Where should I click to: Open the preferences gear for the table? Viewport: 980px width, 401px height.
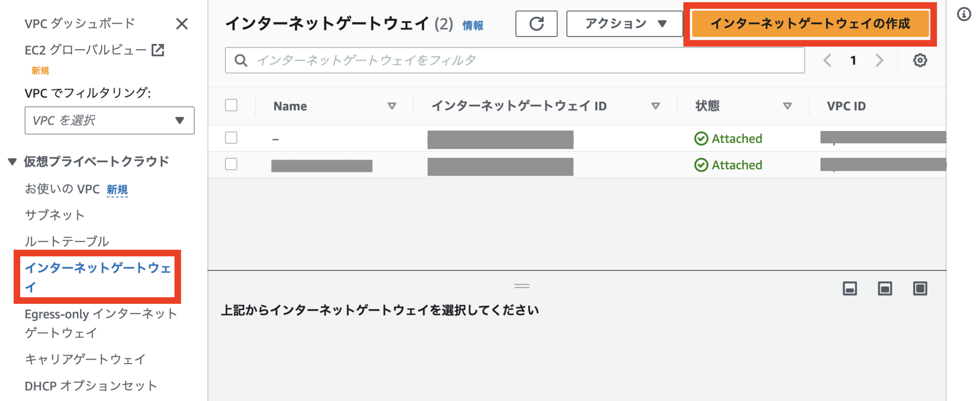[x=920, y=60]
